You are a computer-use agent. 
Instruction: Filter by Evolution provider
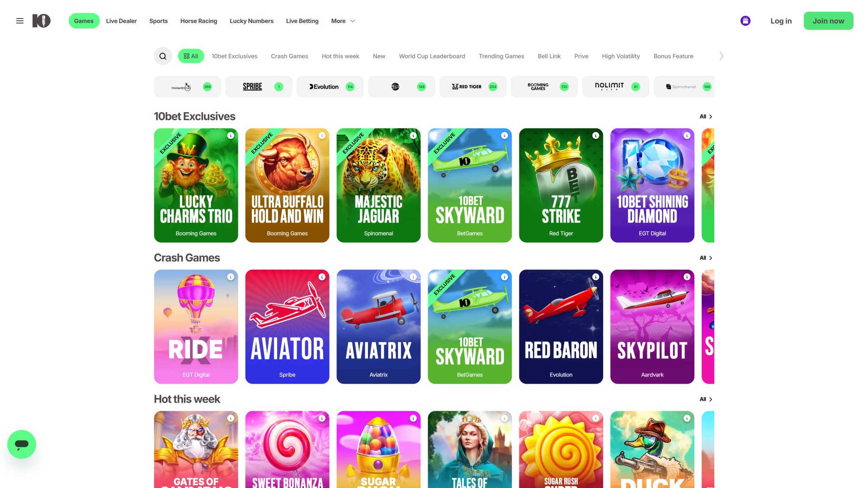330,87
